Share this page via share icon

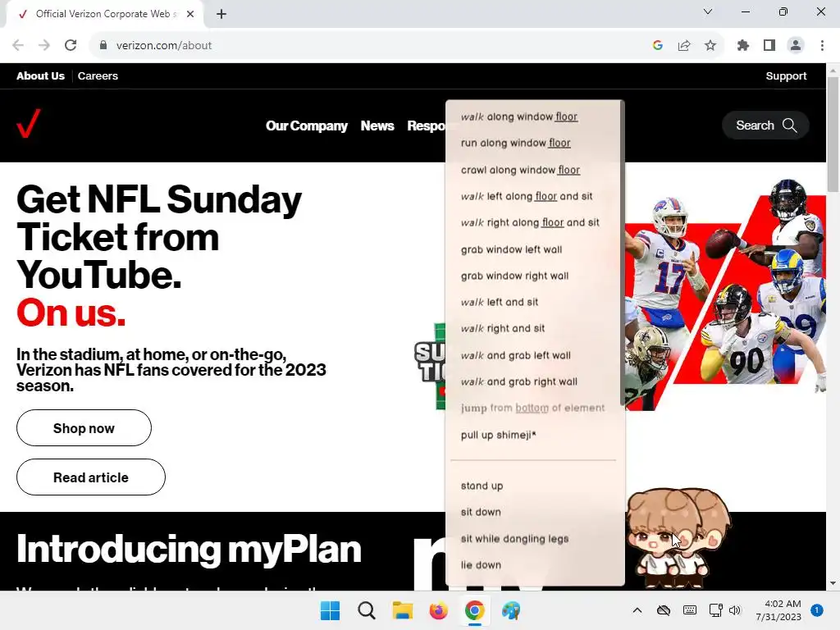point(684,46)
